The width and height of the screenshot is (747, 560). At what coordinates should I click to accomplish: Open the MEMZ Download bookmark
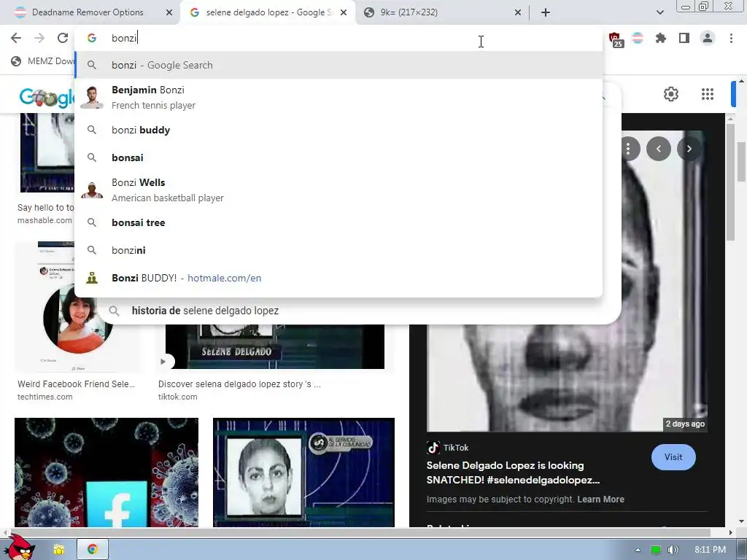click(x=43, y=61)
